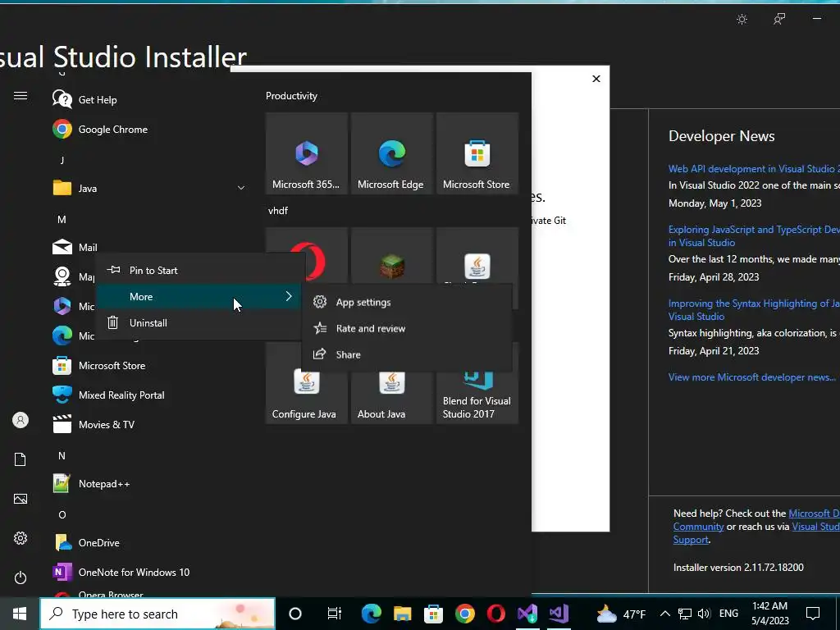The width and height of the screenshot is (840, 630).
Task: Open Movies & TV app
Action: click(x=106, y=424)
